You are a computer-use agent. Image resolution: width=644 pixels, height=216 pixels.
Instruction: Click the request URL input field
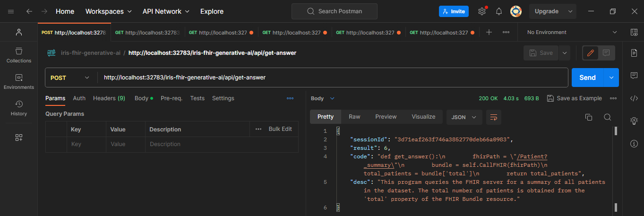(331, 78)
